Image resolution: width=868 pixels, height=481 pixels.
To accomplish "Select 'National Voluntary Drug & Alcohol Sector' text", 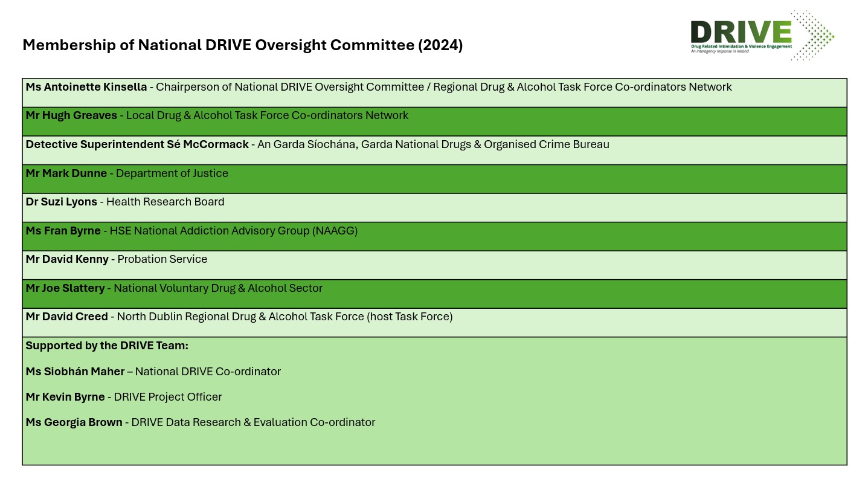I will pyautogui.click(x=218, y=288).
